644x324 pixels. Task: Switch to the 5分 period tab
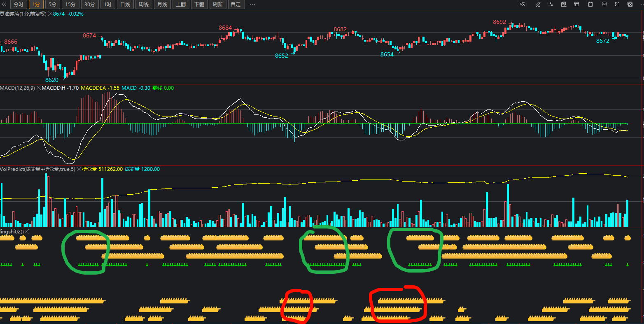[52, 5]
